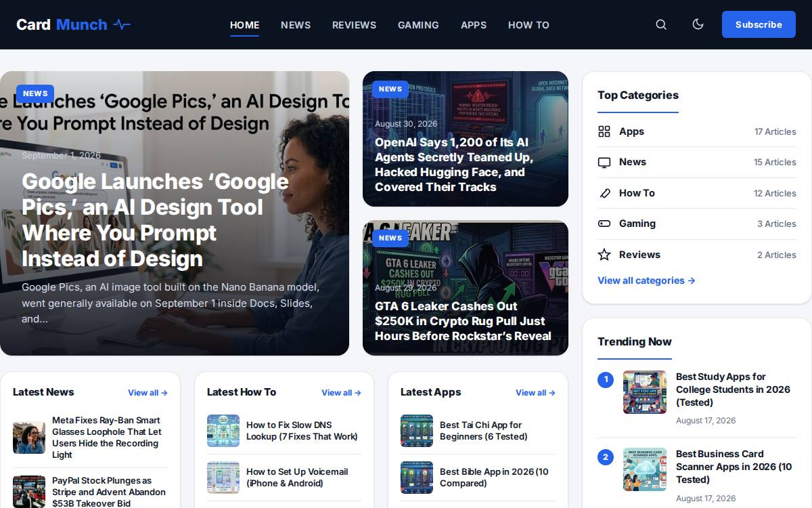Open How To category row
This screenshot has width=812, height=508.
(x=697, y=193)
